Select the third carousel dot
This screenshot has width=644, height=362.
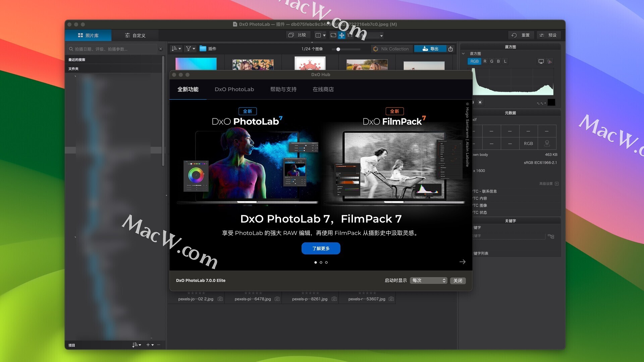point(326,262)
